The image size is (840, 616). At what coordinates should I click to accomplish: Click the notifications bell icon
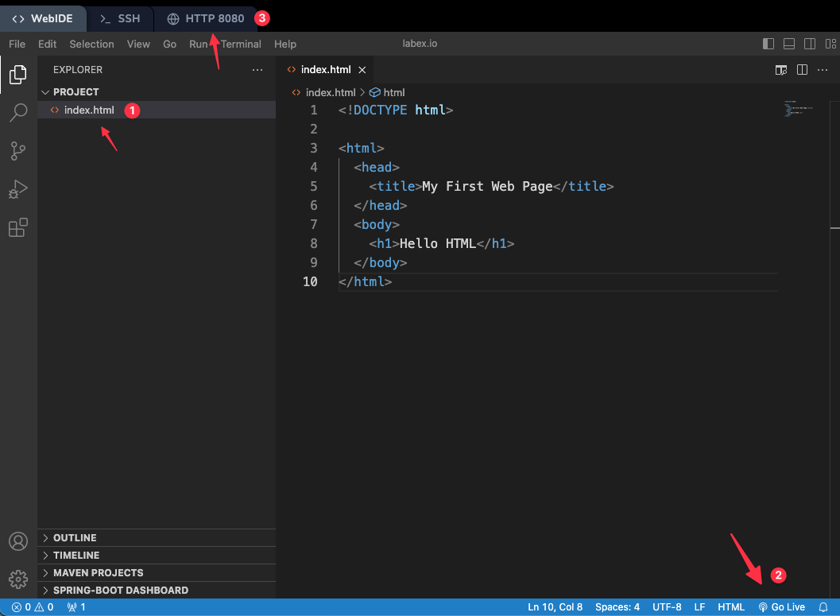(823, 606)
